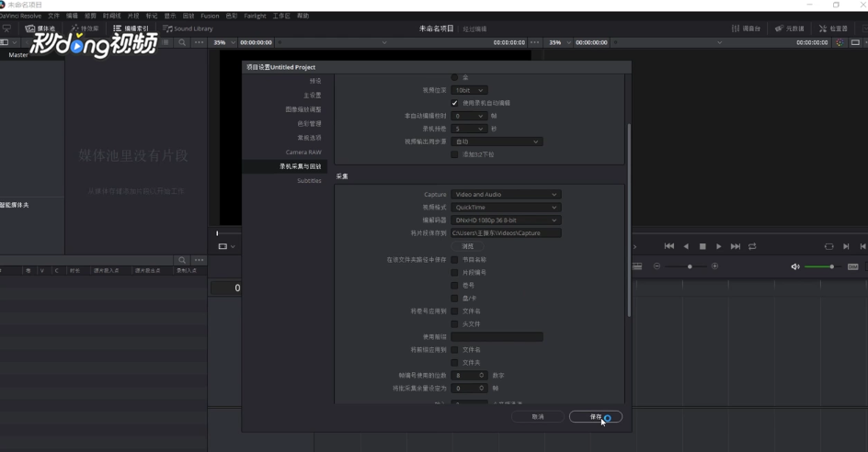Stop playback in the timeline viewer
868x452 pixels.
[x=702, y=246]
